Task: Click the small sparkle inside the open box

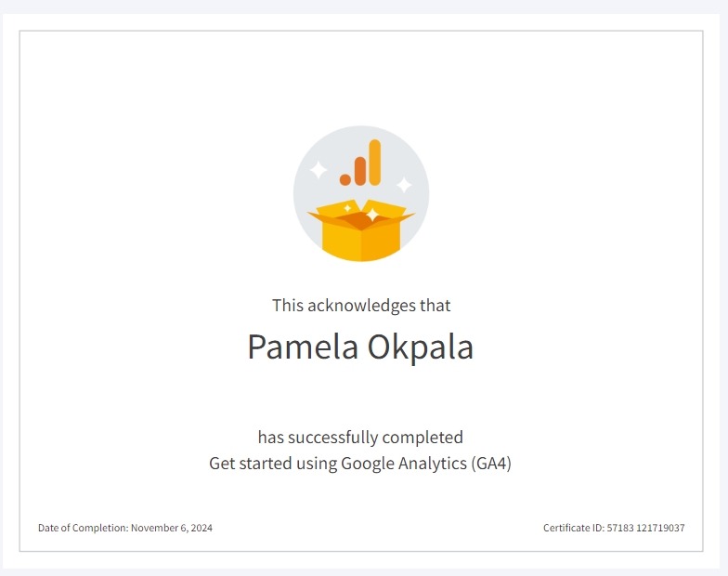Action: click(347, 208)
